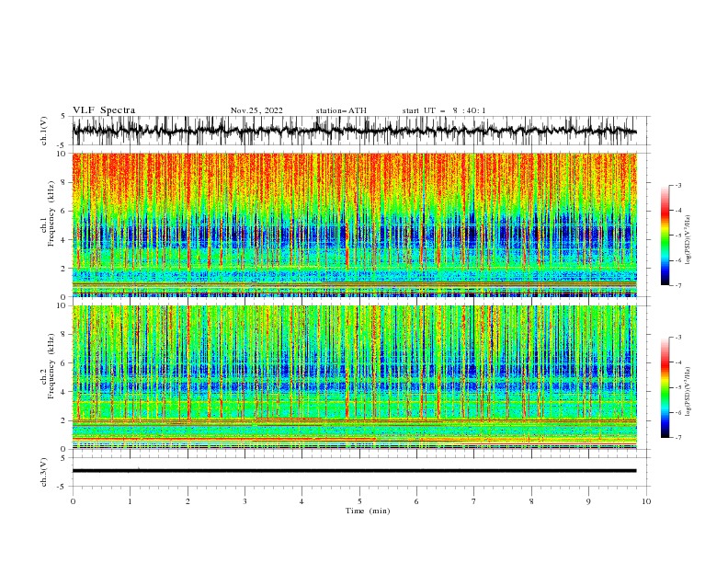This screenshot has width=728, height=563.
Task: Click the time axis tick label "2"
Action: pos(188,501)
